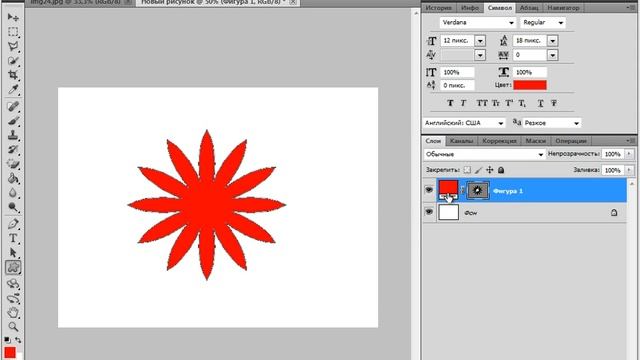Switch to the Инфо tab
The height and width of the screenshot is (360, 640).
(x=470, y=8)
